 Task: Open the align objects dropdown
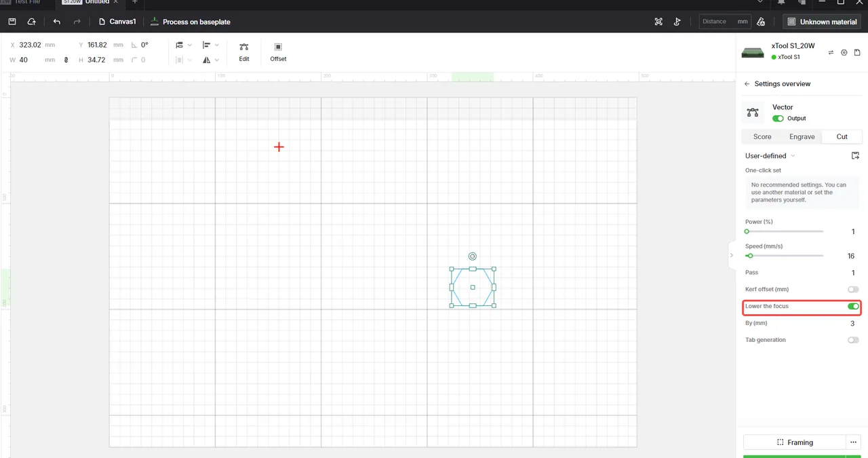tap(211, 45)
